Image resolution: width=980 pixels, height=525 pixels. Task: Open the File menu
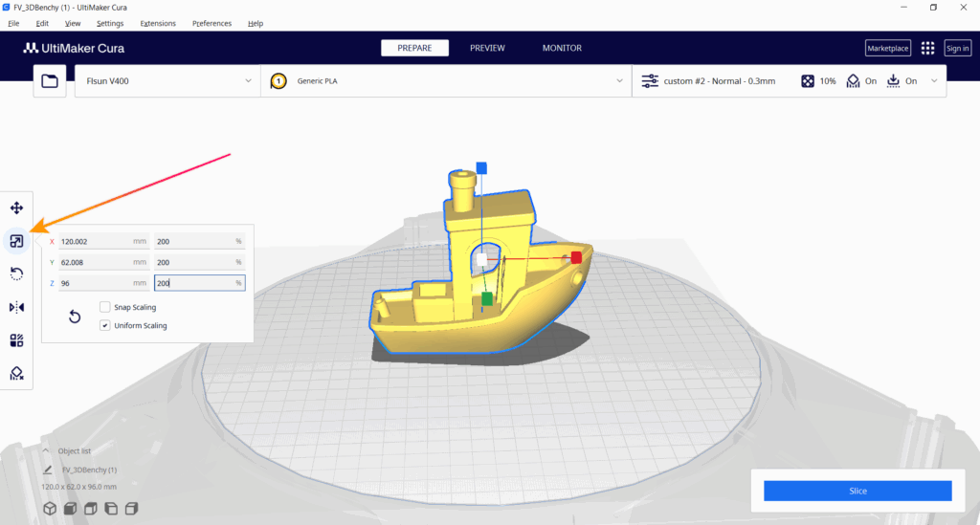[x=13, y=23]
